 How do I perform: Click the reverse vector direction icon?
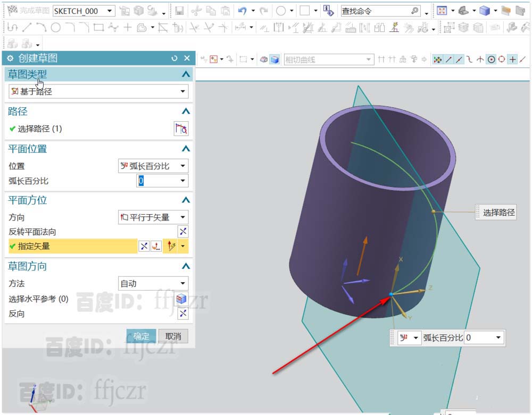[x=144, y=246]
